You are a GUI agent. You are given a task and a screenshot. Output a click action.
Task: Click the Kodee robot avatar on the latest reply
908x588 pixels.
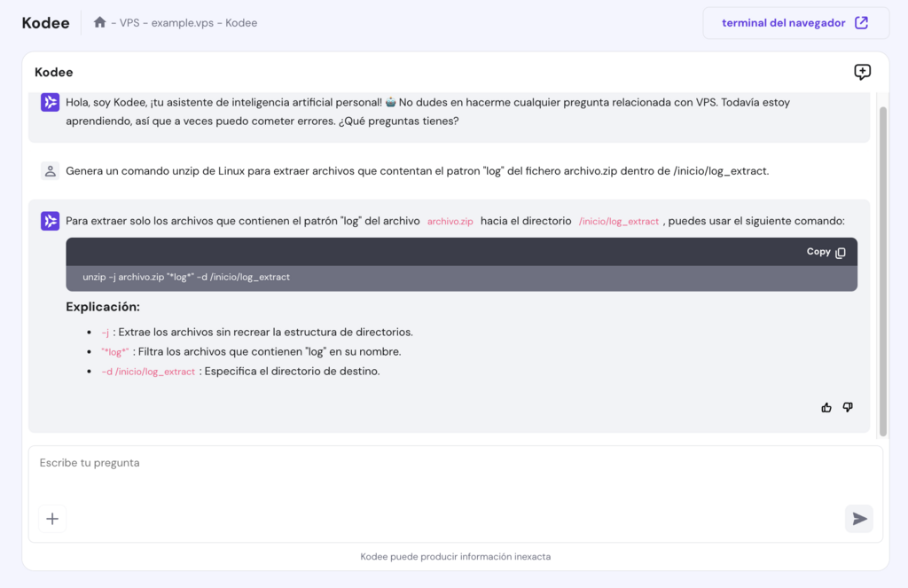coord(49,220)
